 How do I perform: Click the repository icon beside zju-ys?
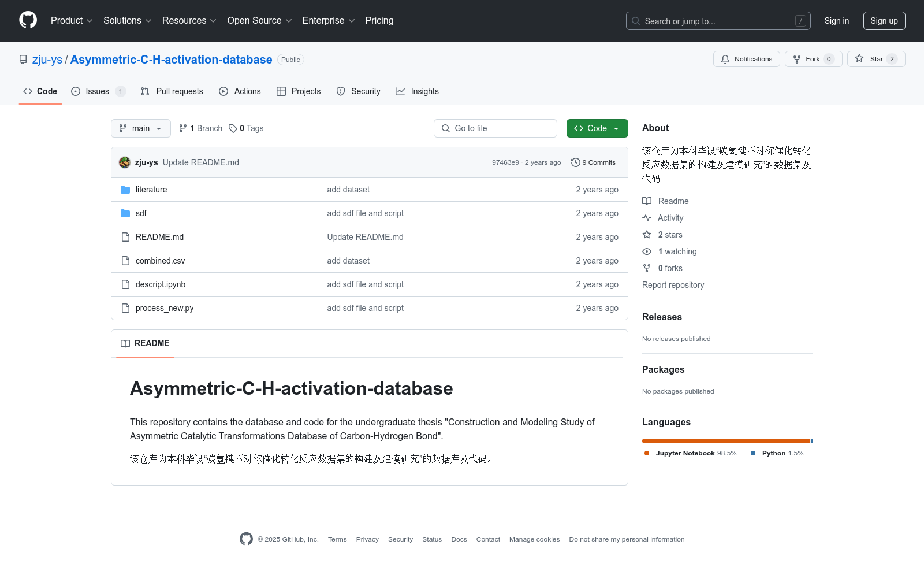23,60
